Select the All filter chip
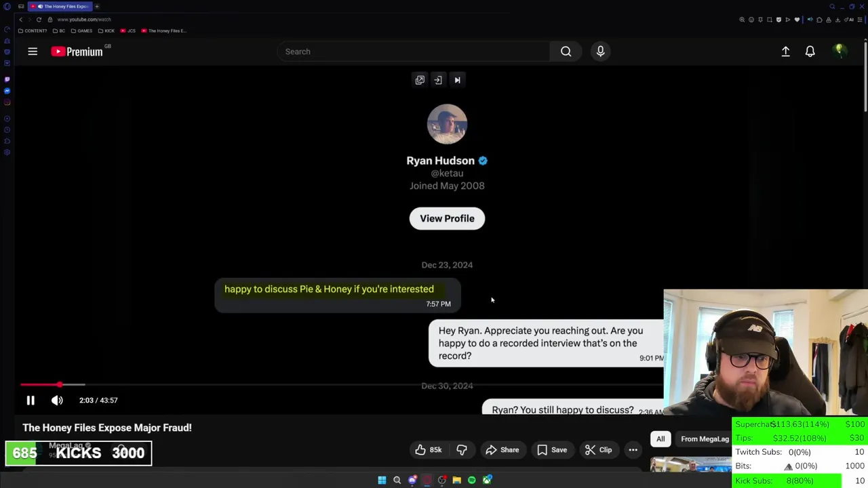This screenshot has height=488, width=868. 660,439
